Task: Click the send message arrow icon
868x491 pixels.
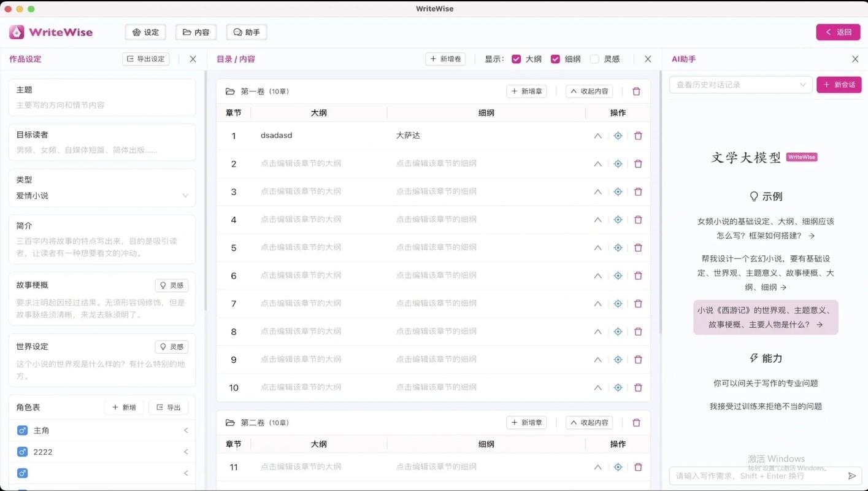Action: [852, 476]
